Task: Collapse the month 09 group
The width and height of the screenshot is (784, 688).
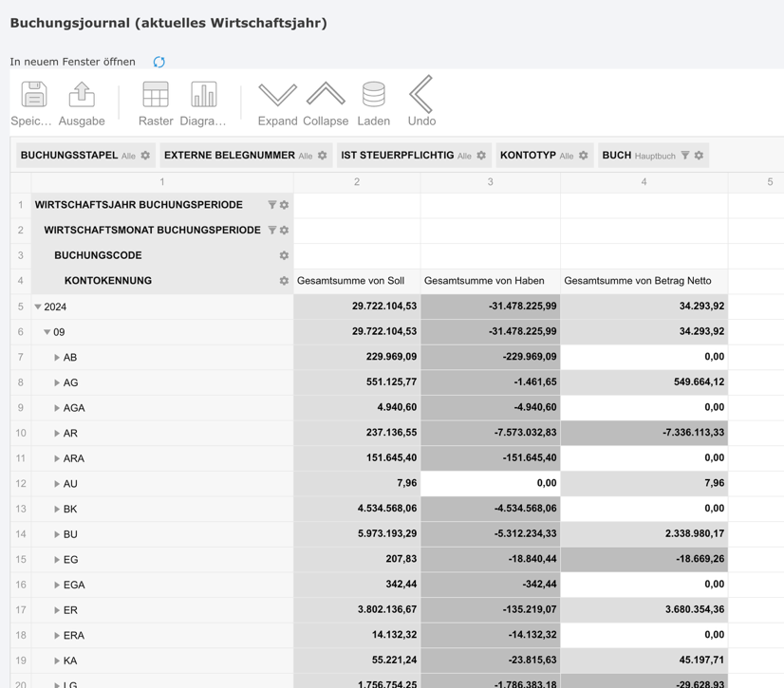Action: [x=47, y=331]
